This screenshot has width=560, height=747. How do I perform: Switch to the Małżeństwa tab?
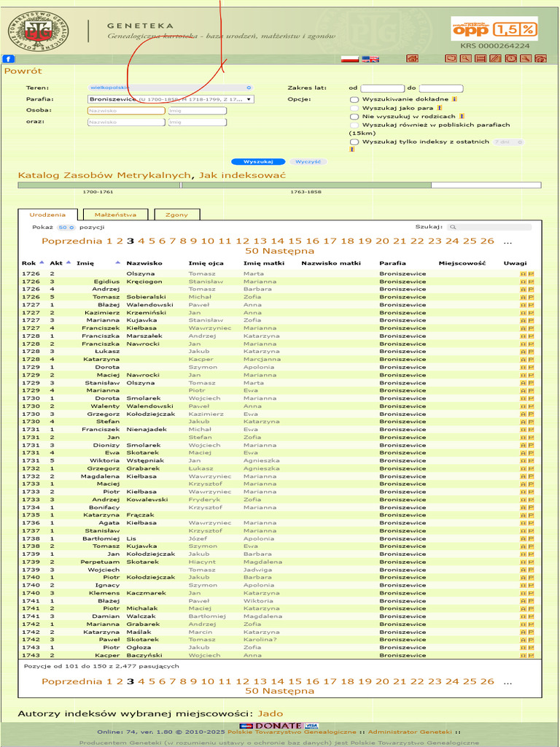(x=115, y=215)
